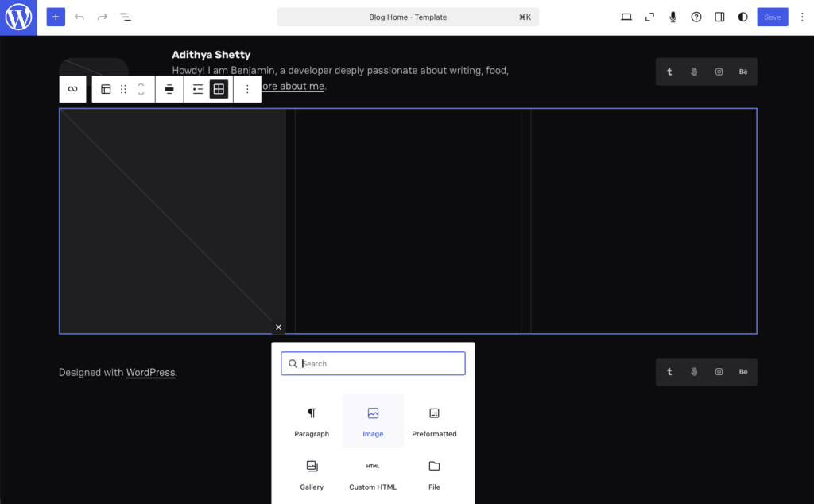Switch post template to list view

pyautogui.click(x=198, y=89)
